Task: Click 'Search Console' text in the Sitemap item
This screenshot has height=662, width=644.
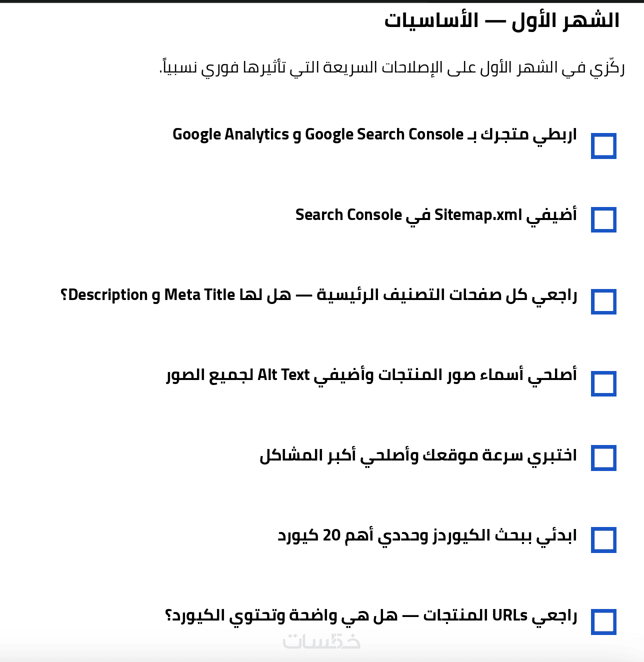Action: click(x=348, y=215)
